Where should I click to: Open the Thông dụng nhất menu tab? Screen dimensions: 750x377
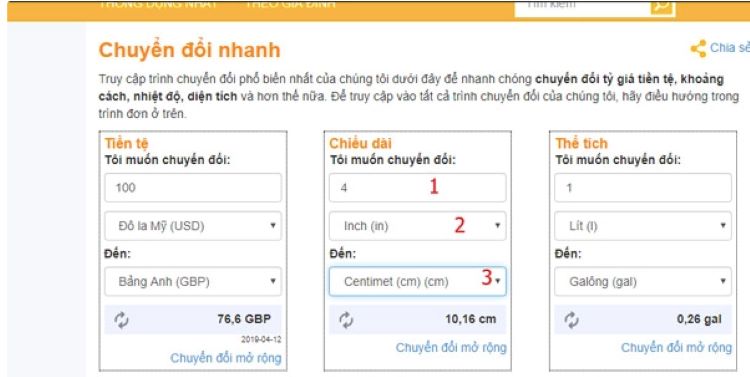pyautogui.click(x=158, y=5)
